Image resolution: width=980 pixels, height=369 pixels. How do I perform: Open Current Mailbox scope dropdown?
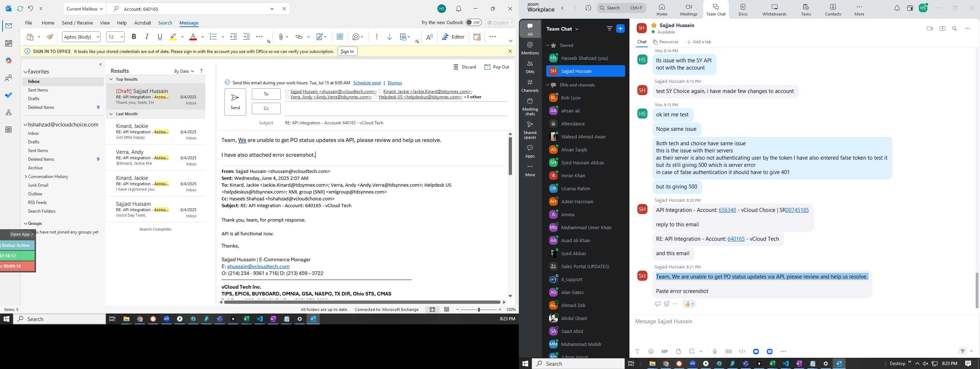click(x=84, y=9)
